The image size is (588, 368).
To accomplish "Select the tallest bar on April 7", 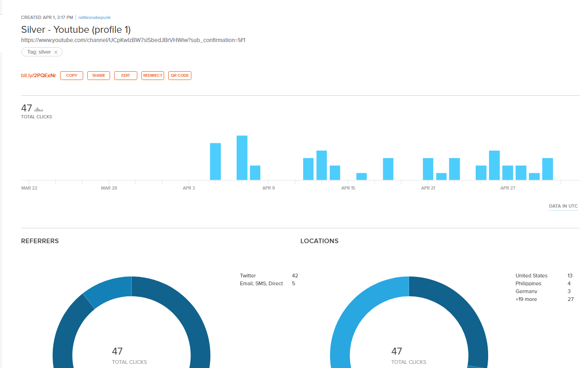I will [x=242, y=158].
